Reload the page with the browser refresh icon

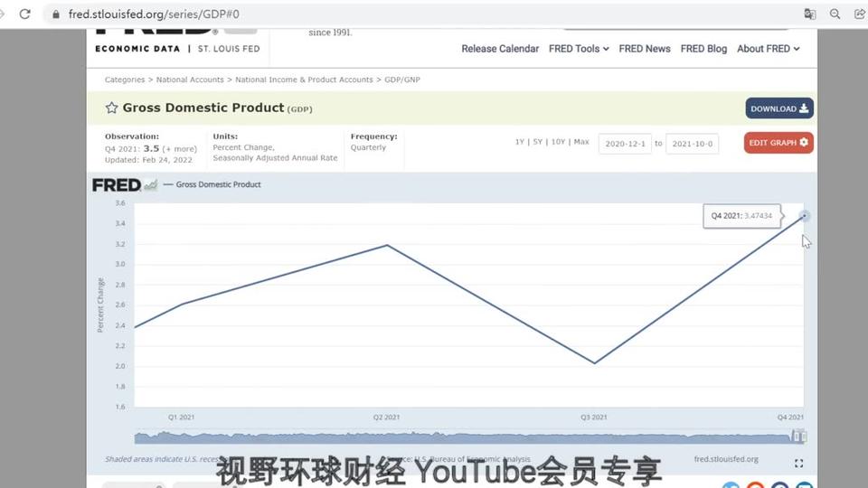[25, 14]
